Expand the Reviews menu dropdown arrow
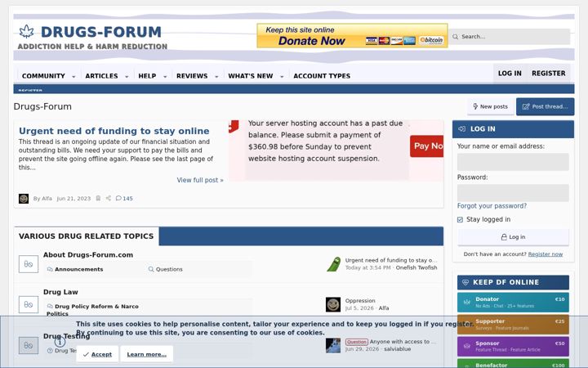 tap(216, 77)
